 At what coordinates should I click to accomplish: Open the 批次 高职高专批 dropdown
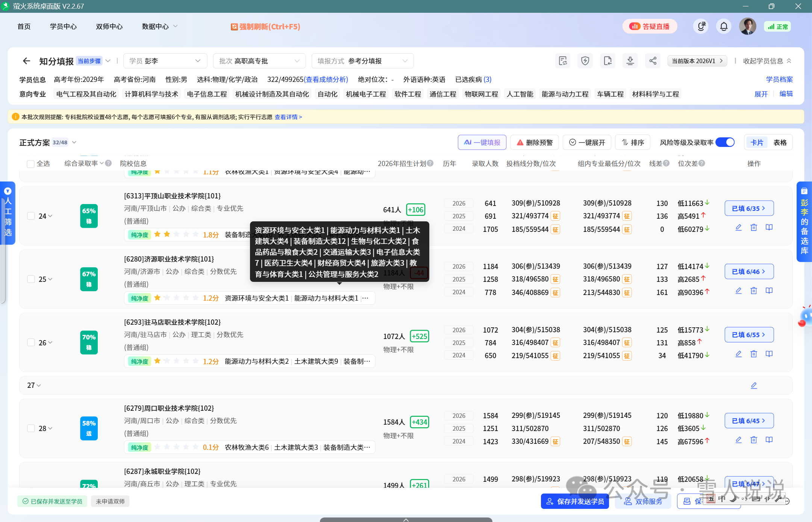tap(259, 61)
